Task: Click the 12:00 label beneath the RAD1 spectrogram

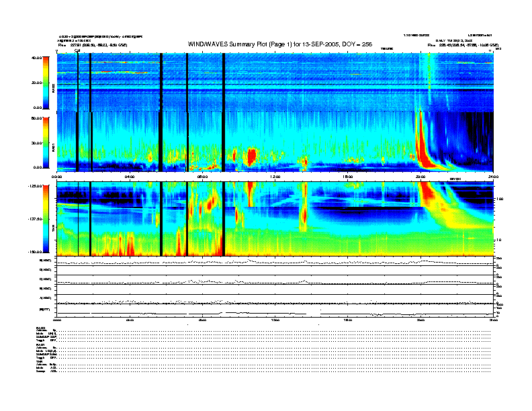Action: 275,177
